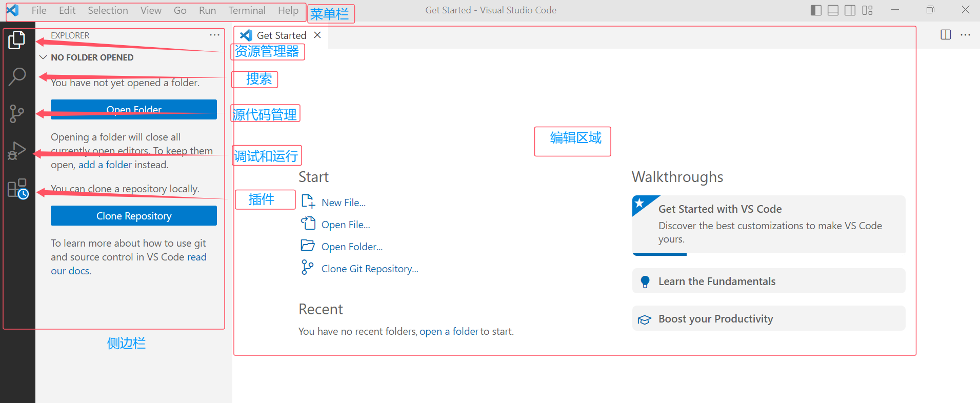Open the File menu
The height and width of the screenshot is (403, 980).
point(39,10)
